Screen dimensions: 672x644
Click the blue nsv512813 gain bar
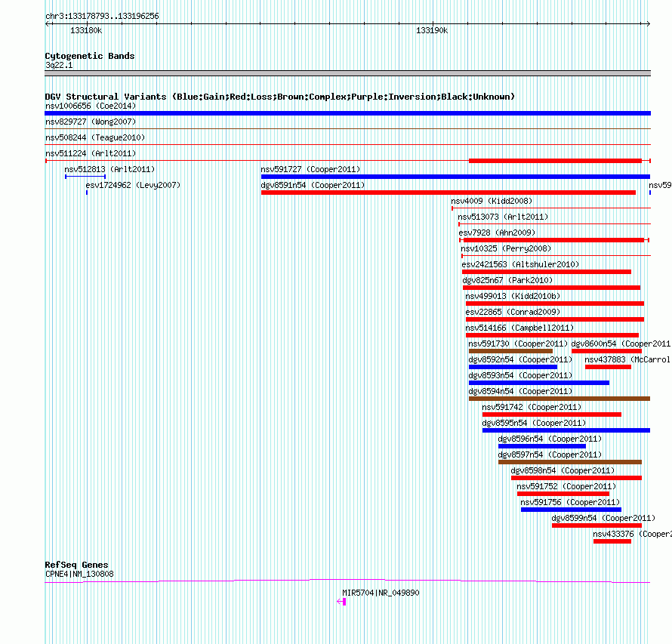pos(85,177)
